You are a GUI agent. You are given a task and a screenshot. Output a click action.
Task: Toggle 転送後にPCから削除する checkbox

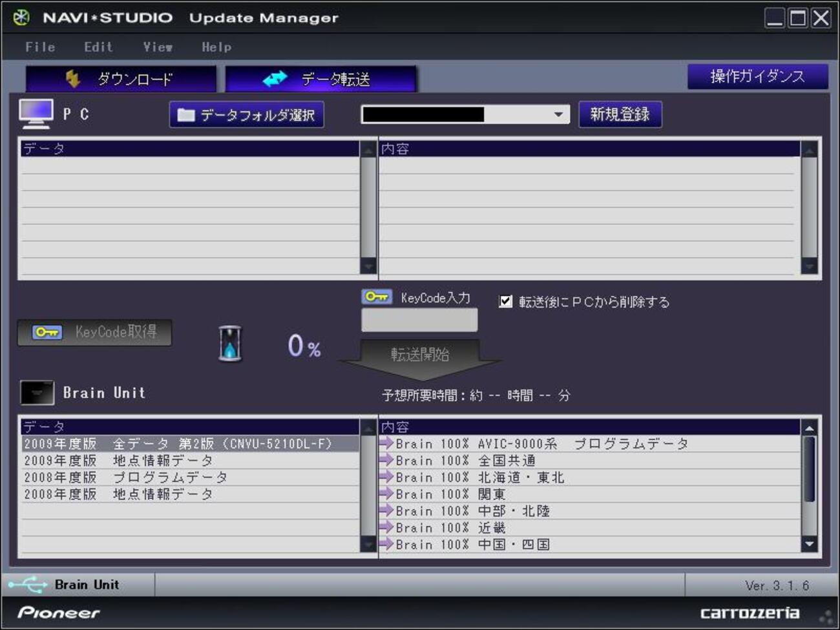coord(506,301)
